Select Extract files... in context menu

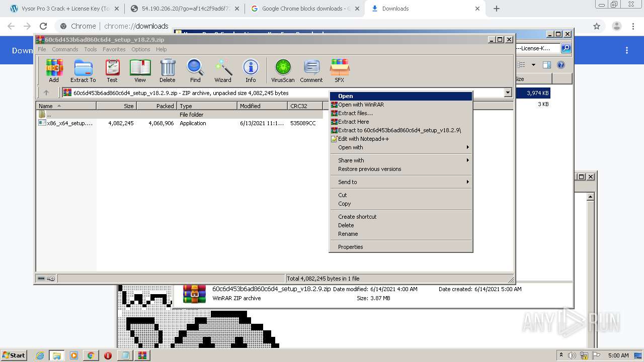point(401,113)
